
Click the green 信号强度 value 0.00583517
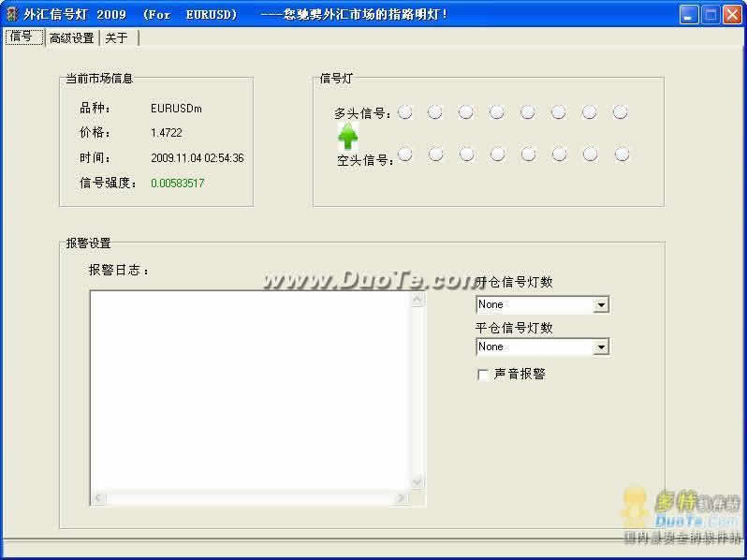tap(177, 184)
